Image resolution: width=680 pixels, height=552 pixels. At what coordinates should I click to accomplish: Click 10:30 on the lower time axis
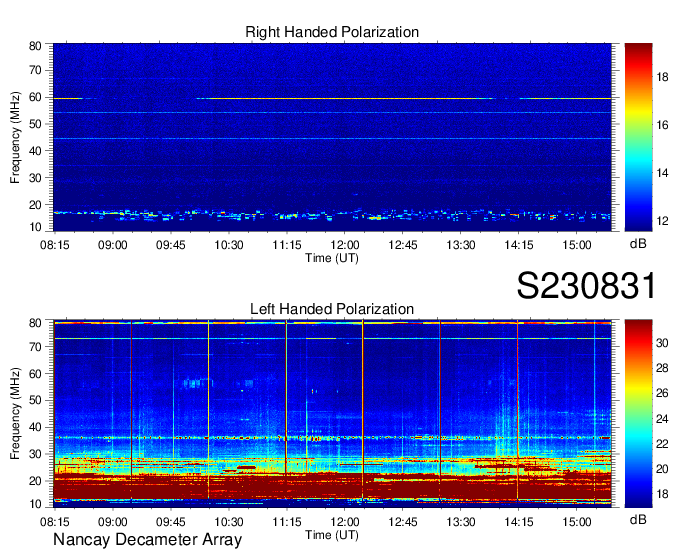(x=229, y=522)
